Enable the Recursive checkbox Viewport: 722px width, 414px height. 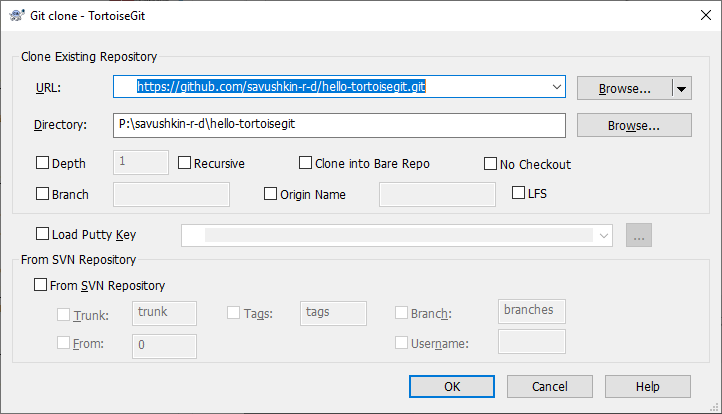click(x=184, y=163)
